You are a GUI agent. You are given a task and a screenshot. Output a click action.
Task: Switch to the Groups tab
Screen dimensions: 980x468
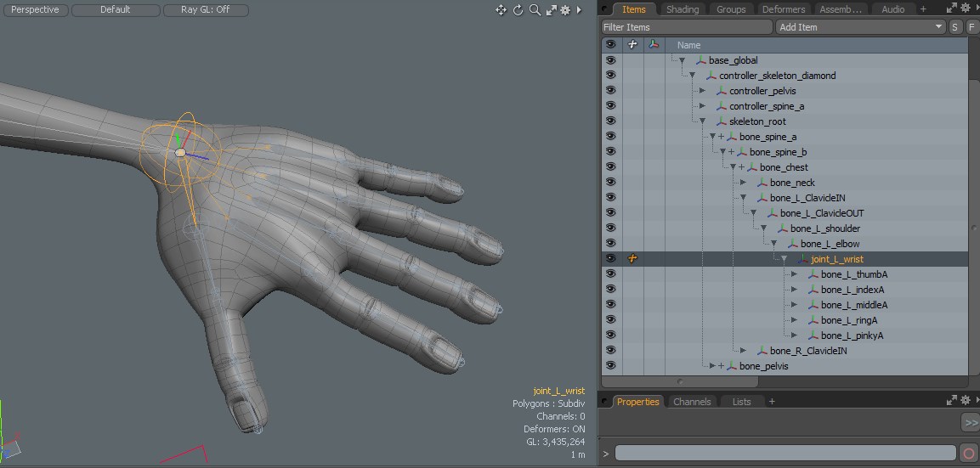(731, 9)
